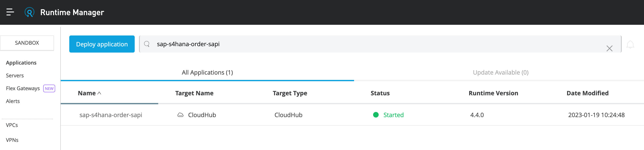This screenshot has height=150, width=644.
Task: Open the hamburger navigation menu
Action: click(x=10, y=12)
